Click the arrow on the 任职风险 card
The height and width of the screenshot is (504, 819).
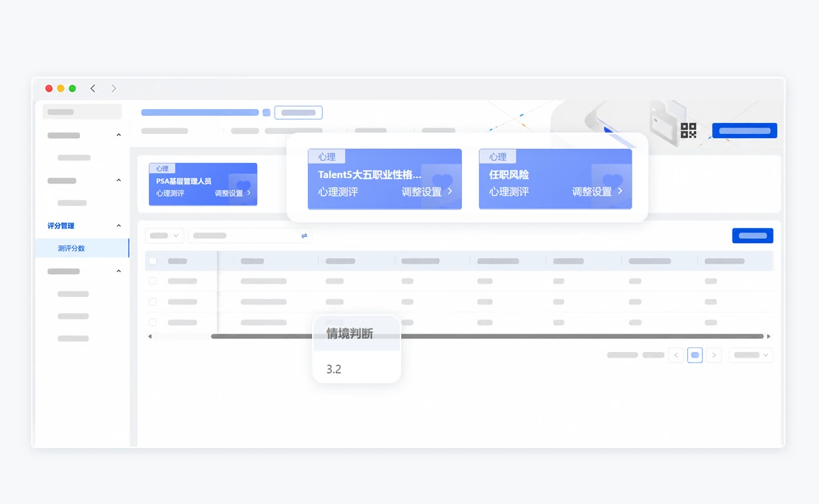(x=620, y=191)
